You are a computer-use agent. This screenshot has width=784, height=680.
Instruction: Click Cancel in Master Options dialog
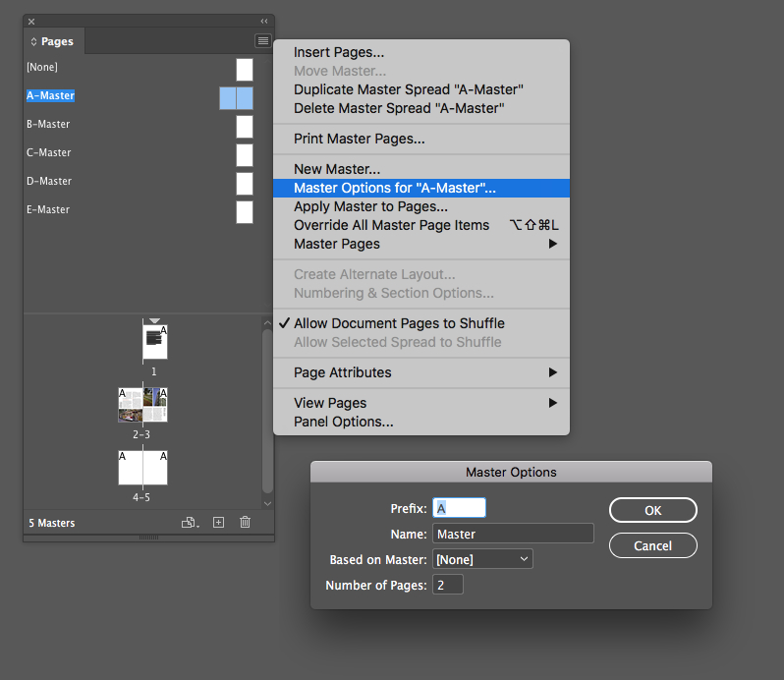click(652, 545)
